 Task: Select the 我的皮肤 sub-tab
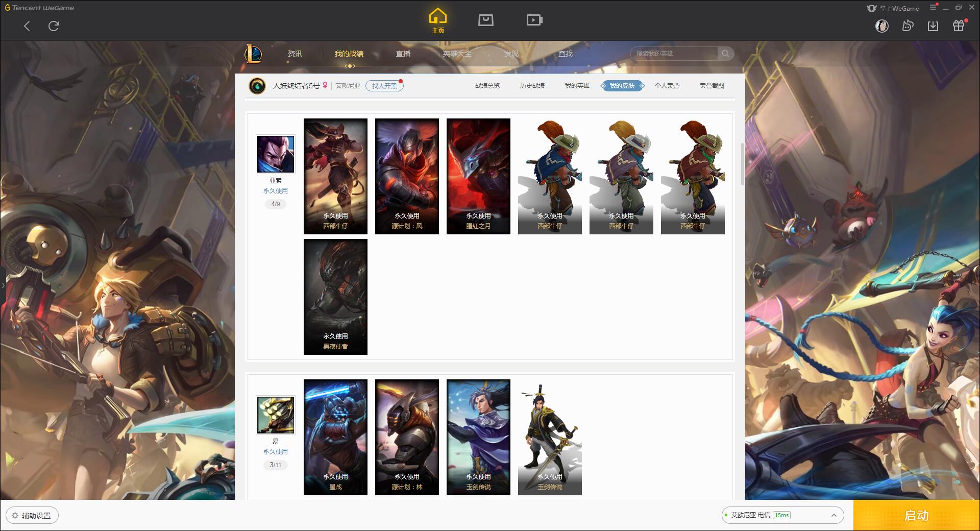tap(622, 86)
